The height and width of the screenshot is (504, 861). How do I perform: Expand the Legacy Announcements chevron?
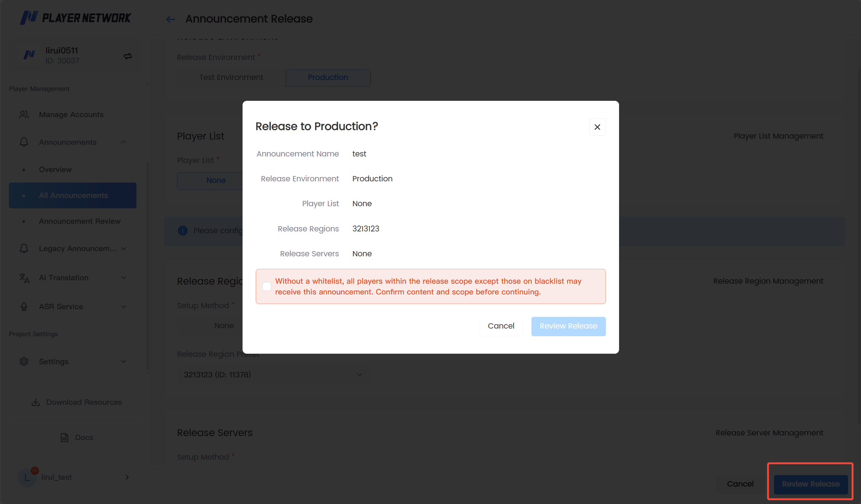pos(124,248)
